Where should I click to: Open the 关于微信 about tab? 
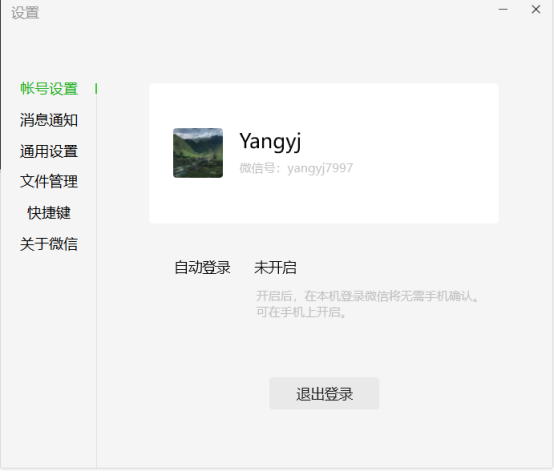point(49,244)
